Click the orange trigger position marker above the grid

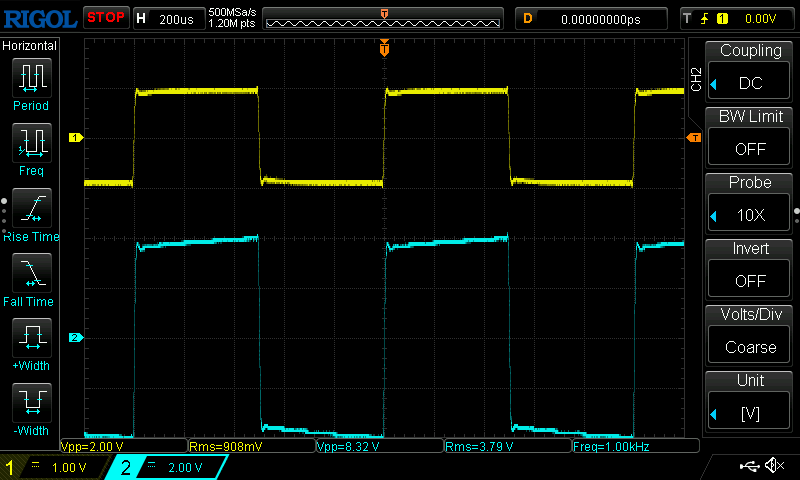coord(384,47)
